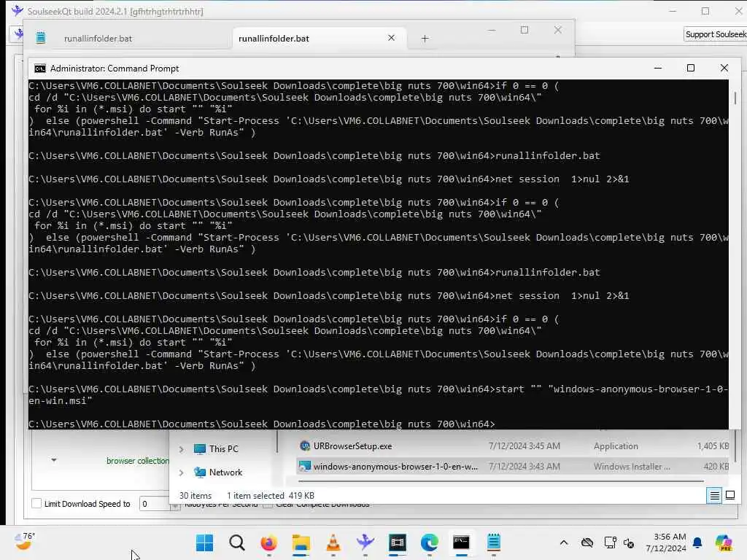Screen dimensions: 747x560
Task: Open the film-strip app in taskbar
Action: 398,542
